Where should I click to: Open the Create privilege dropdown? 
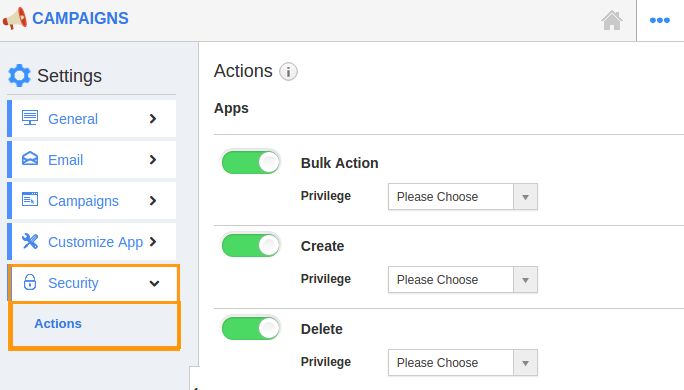click(x=463, y=280)
